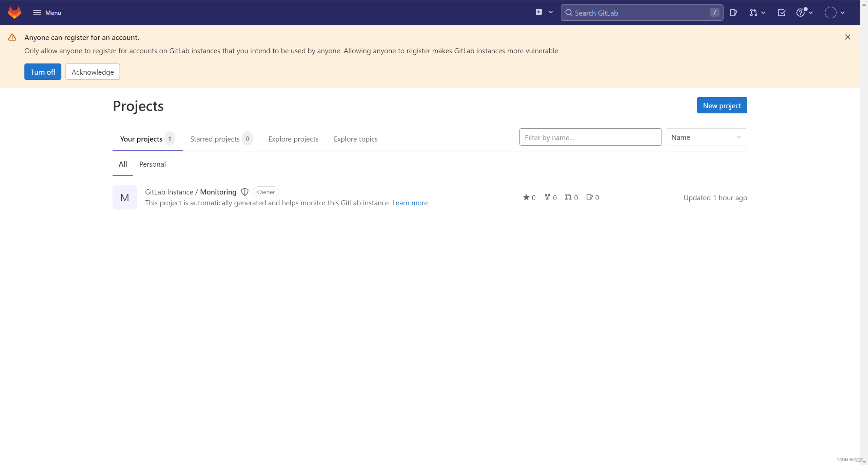The height and width of the screenshot is (465, 868).
Task: Filter projects by name input field
Action: (590, 137)
